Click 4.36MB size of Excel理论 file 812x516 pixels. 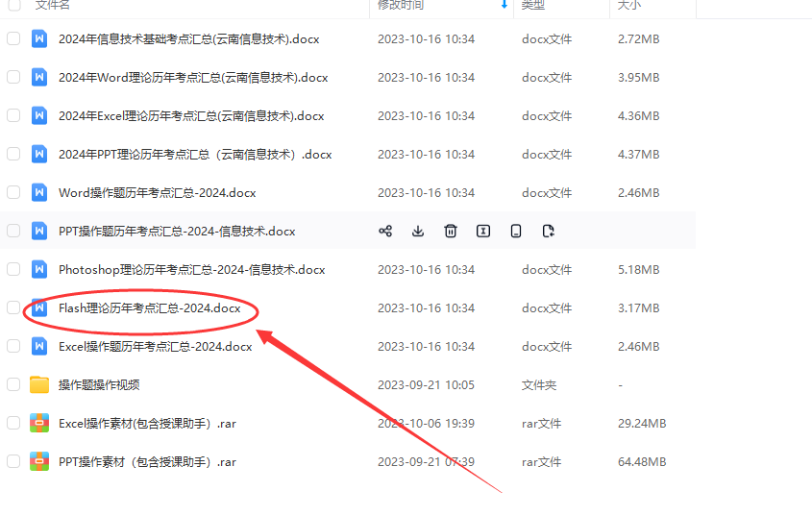pos(638,115)
